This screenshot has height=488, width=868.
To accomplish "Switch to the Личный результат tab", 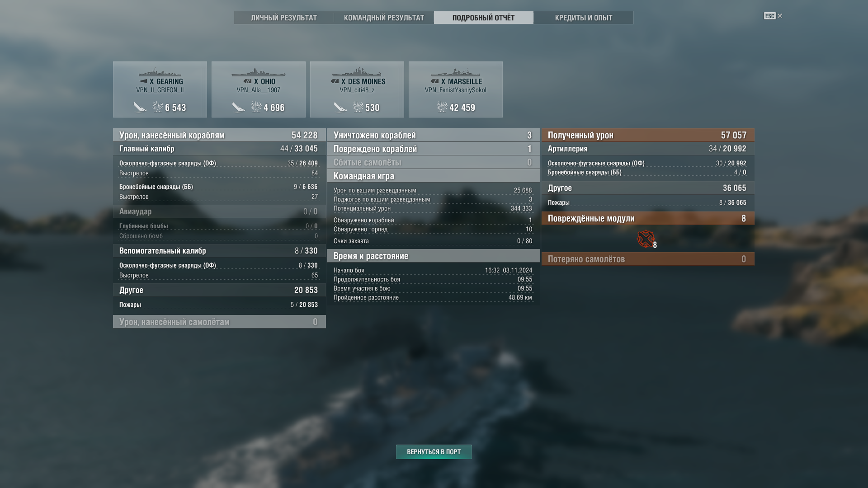I will (284, 18).
